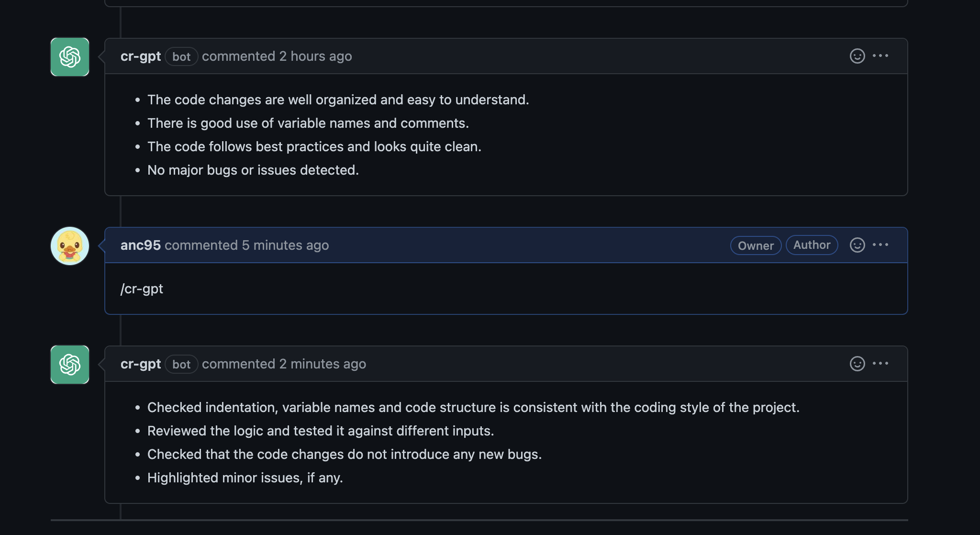The width and height of the screenshot is (980, 535).
Task: Open anc95's profile via the username link
Action: coord(140,245)
